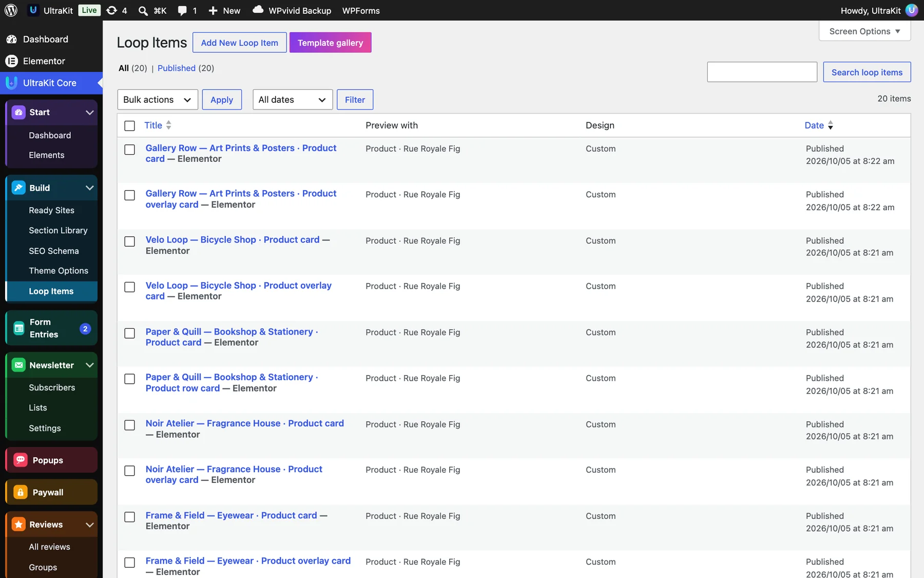This screenshot has width=924, height=578.
Task: Check the select-all checkbox in table header
Action: (x=130, y=126)
